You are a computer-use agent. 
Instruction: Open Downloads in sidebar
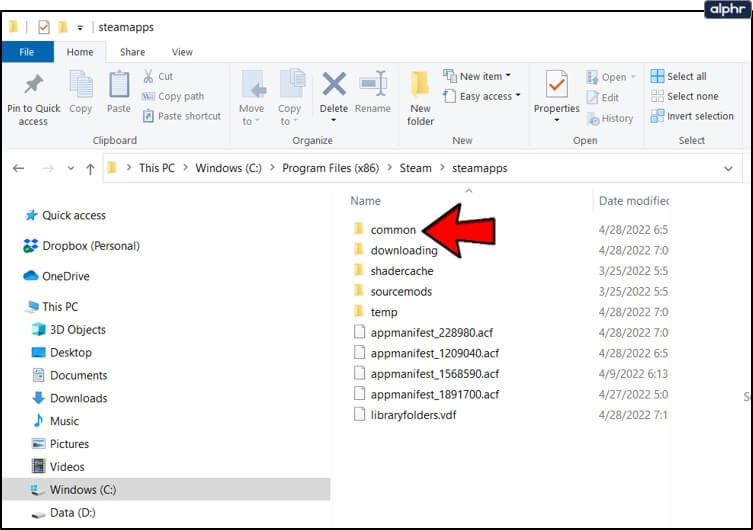pos(69,398)
